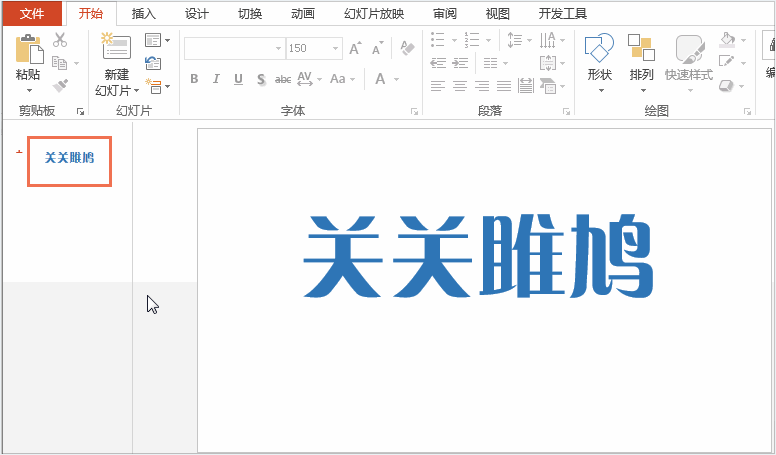Image resolution: width=776 pixels, height=455 pixels.
Task: Open the 剪贴板 clipboard dialog launcher
Action: tap(80, 112)
